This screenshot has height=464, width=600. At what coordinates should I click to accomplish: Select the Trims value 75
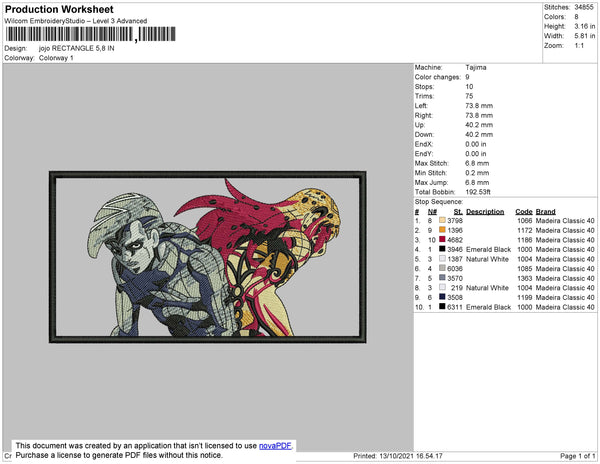coord(469,96)
